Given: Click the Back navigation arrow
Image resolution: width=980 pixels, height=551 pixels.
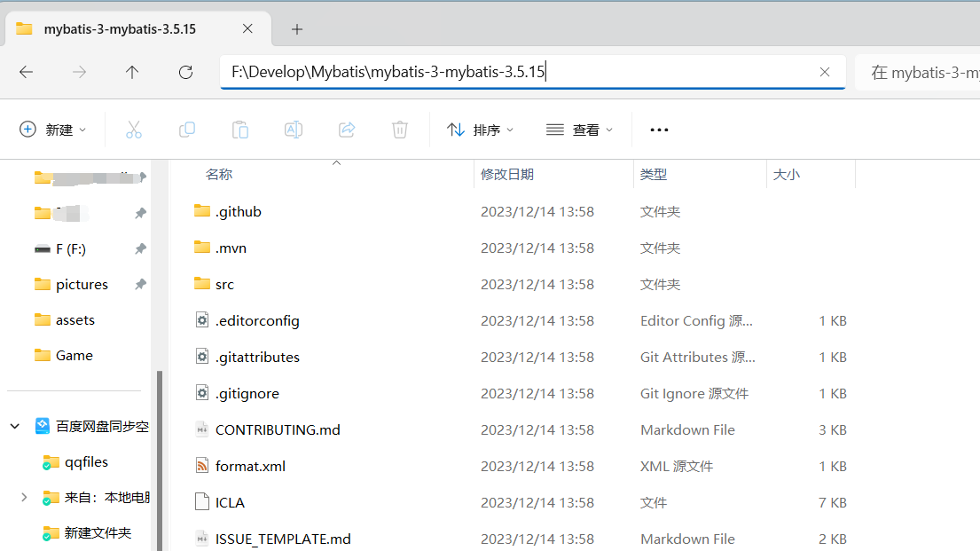Looking at the screenshot, I should pos(27,73).
